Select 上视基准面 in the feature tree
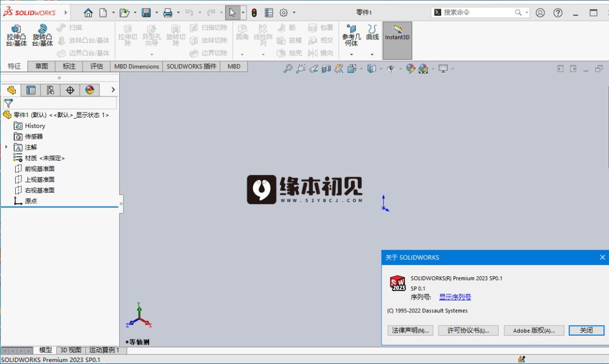609x364 pixels. pos(40,179)
